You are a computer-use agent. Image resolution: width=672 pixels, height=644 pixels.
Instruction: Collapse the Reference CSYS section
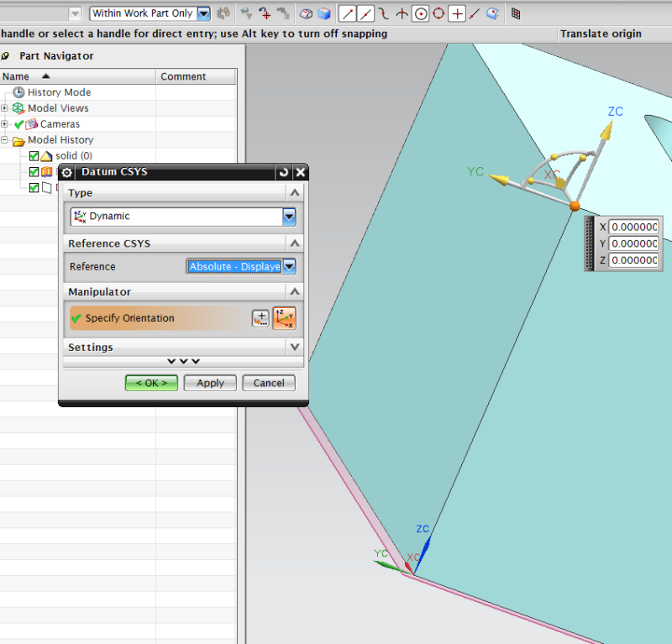pos(295,243)
